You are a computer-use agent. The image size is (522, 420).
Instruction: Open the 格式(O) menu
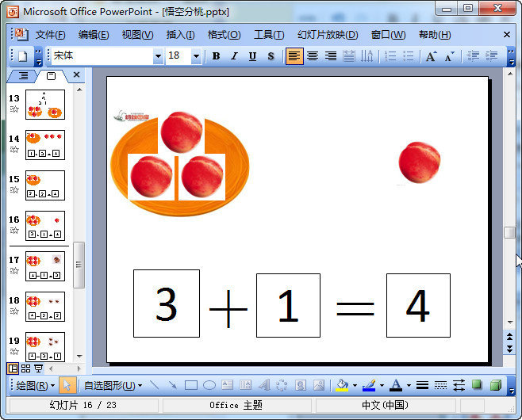224,35
